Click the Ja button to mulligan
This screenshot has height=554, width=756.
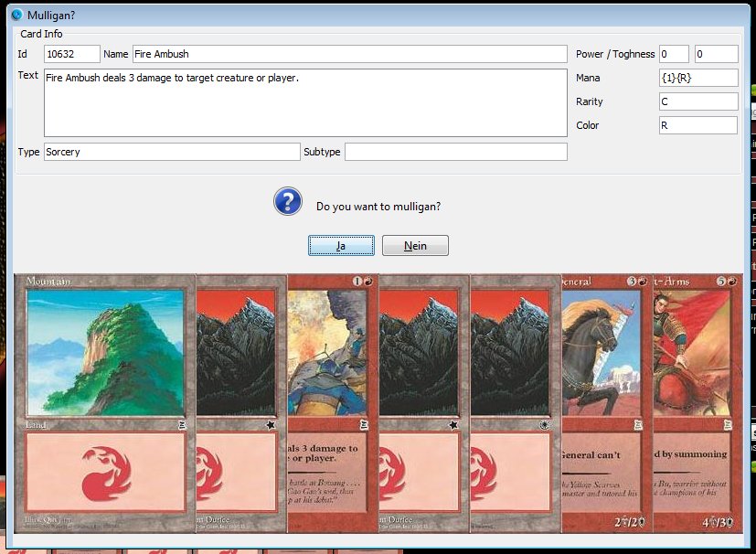(x=341, y=245)
